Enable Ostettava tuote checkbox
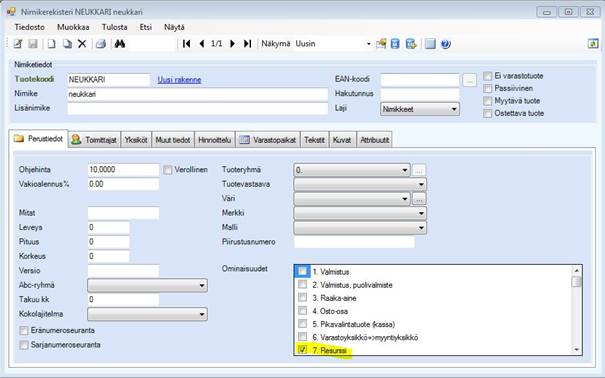Screen dimensions: 605x378 [x=488, y=113]
